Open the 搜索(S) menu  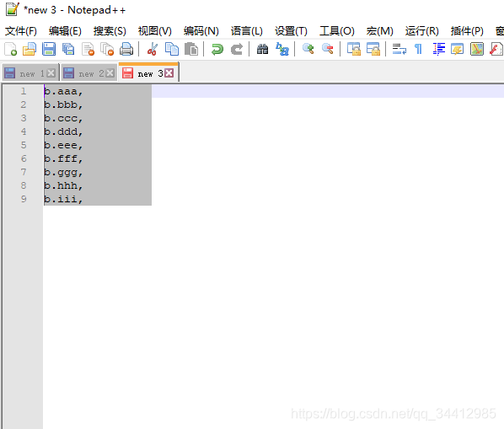(x=110, y=31)
